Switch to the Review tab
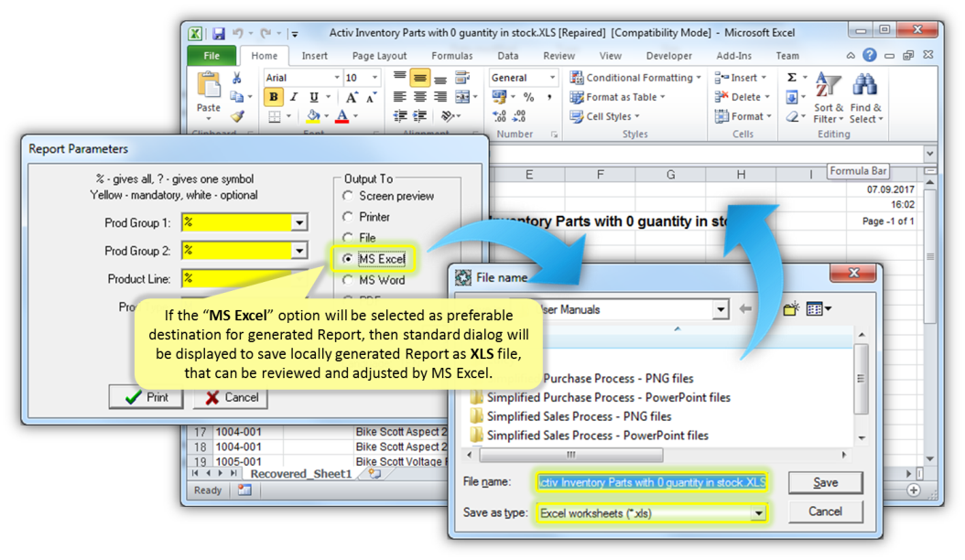This screenshot has width=965, height=560. click(558, 56)
